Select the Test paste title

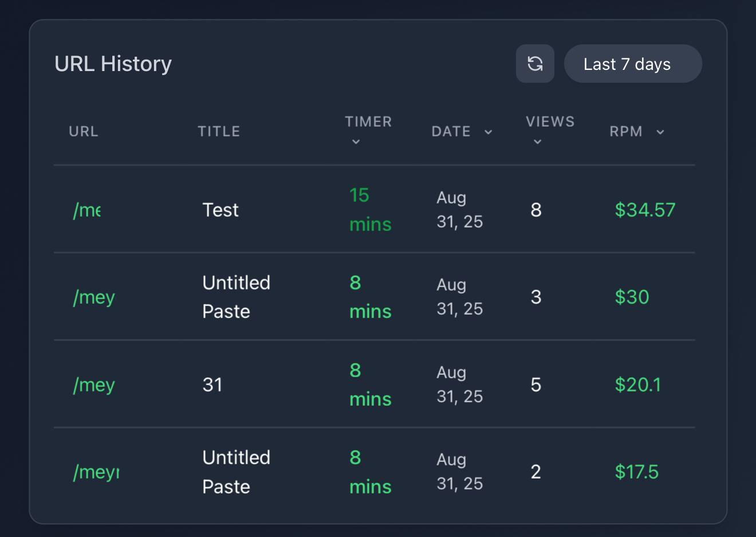pyautogui.click(x=220, y=210)
